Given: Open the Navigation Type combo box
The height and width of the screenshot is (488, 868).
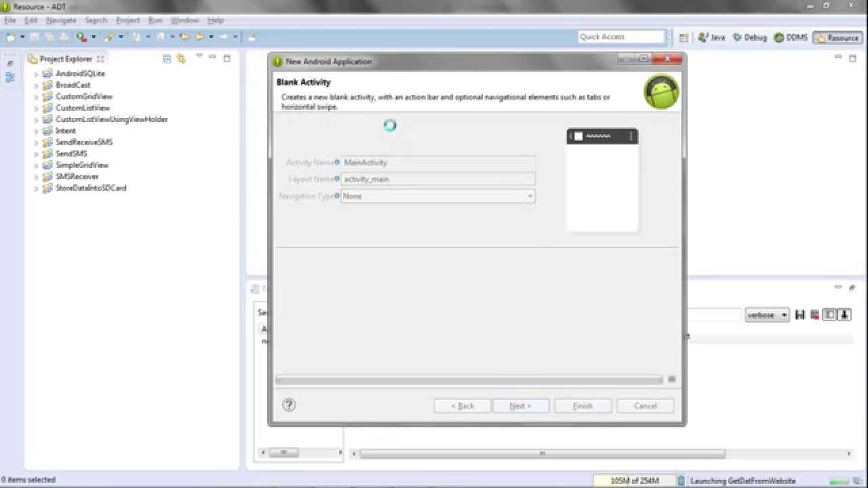Looking at the screenshot, I should [x=437, y=196].
